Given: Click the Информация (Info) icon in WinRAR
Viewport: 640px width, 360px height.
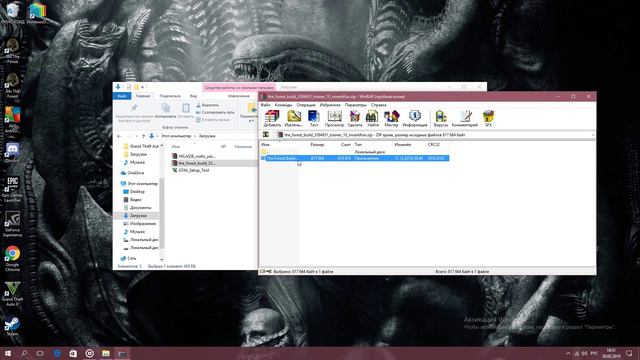Looking at the screenshot, I should click(415, 118).
